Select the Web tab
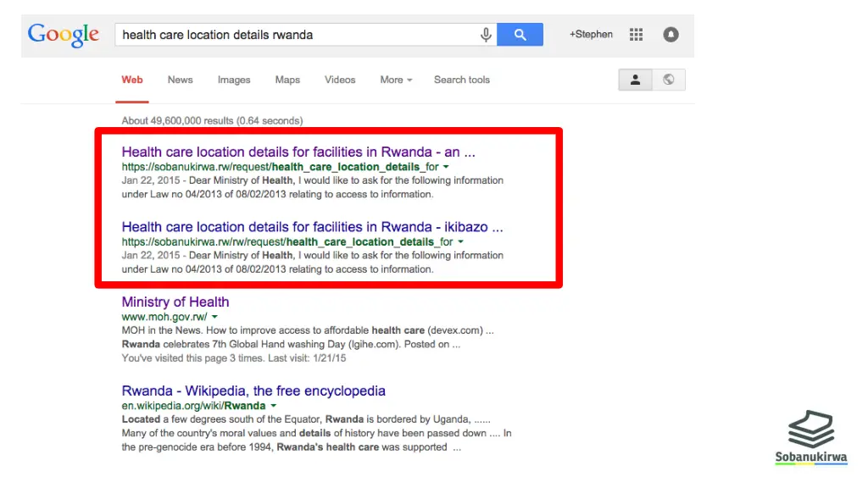 (x=132, y=80)
